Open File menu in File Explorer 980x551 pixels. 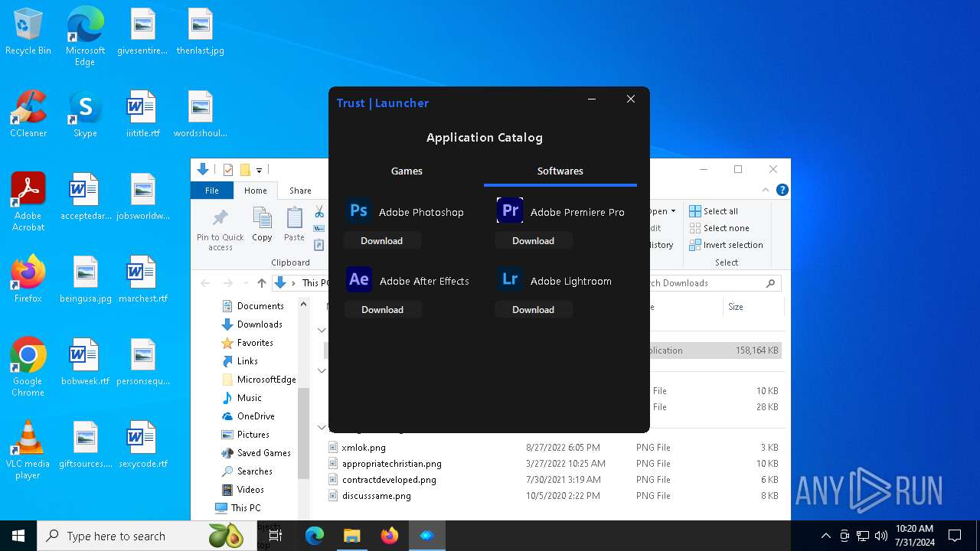(212, 191)
